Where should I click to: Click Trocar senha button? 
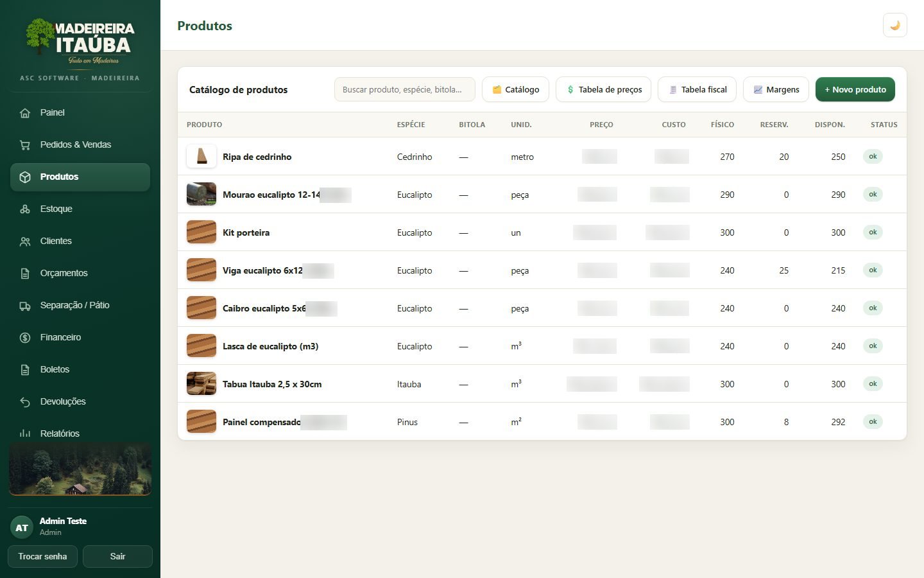coord(42,556)
